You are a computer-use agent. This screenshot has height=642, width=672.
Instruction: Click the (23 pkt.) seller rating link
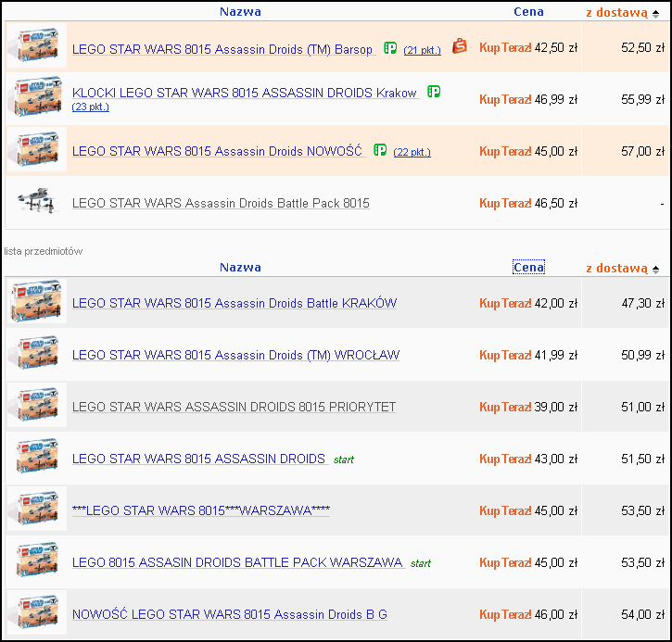(x=91, y=107)
